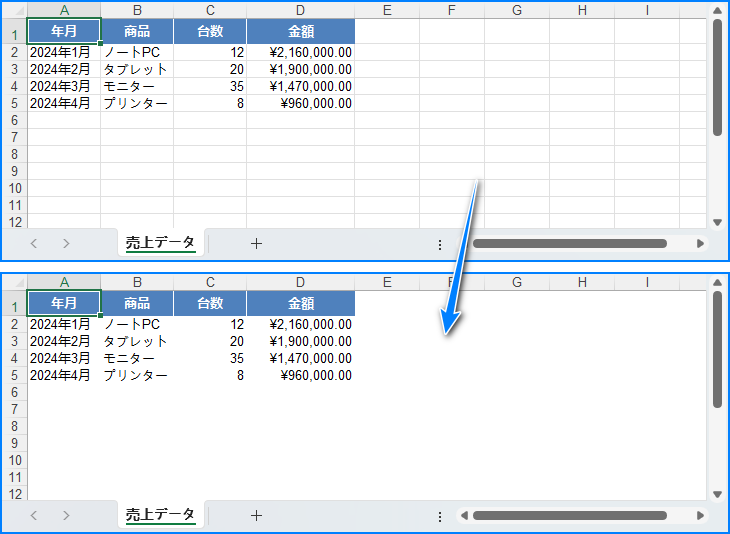This screenshot has height=534, width=730.
Task: Select cell ノートPC in lower sheet
Action: point(137,324)
